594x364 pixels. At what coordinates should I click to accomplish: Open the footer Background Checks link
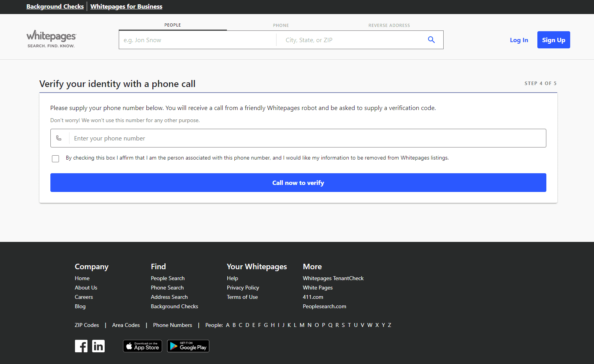[x=174, y=306]
